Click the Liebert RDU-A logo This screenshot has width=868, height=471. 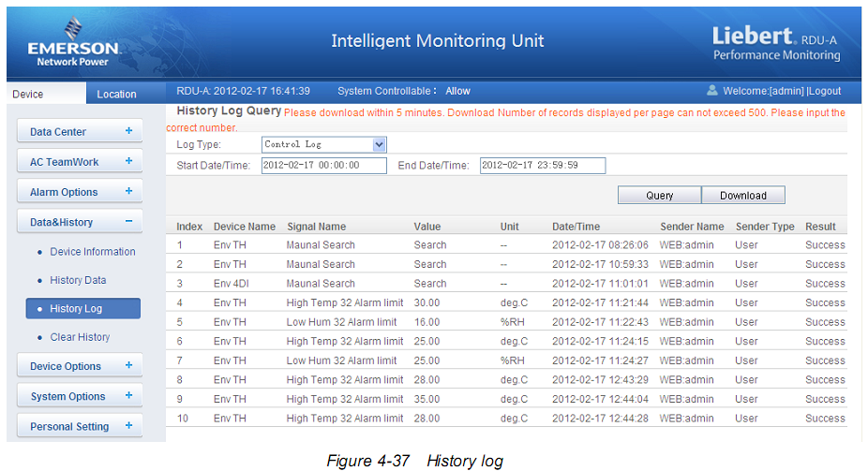click(x=775, y=42)
